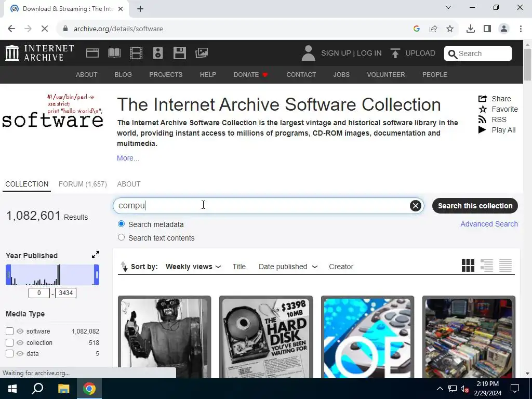Expand the Year Published histogram
This screenshot has height=399, width=532.
[x=96, y=255]
